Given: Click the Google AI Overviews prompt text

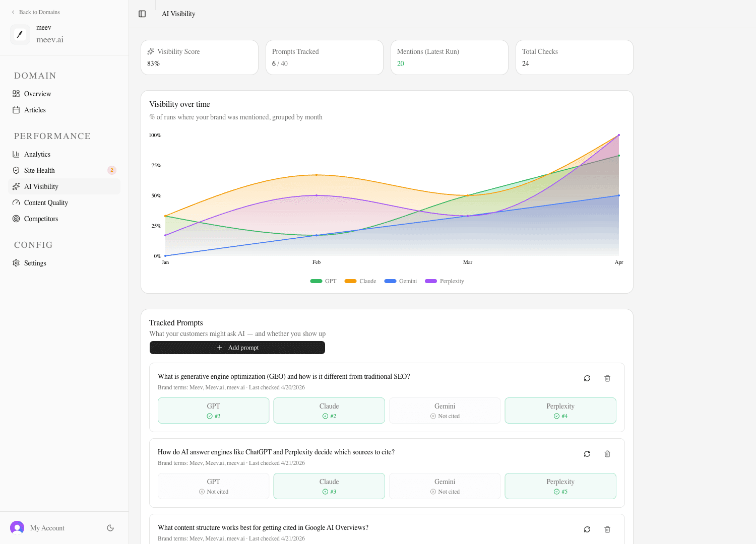Looking at the screenshot, I should tap(263, 527).
